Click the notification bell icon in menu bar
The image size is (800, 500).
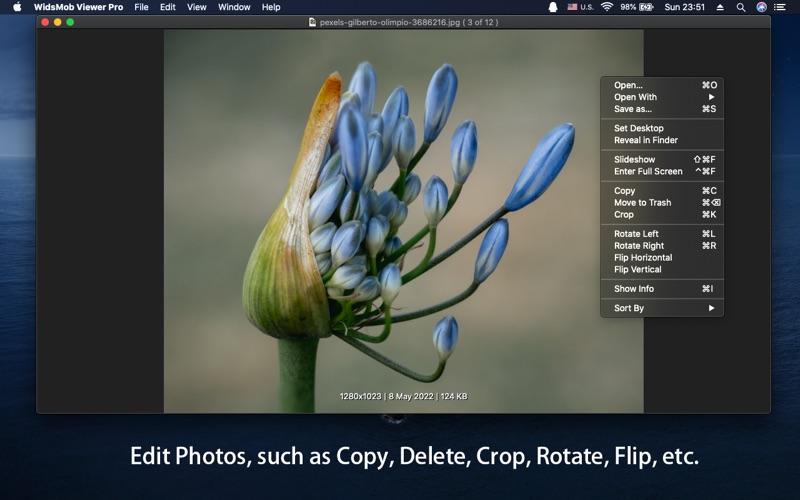click(553, 7)
